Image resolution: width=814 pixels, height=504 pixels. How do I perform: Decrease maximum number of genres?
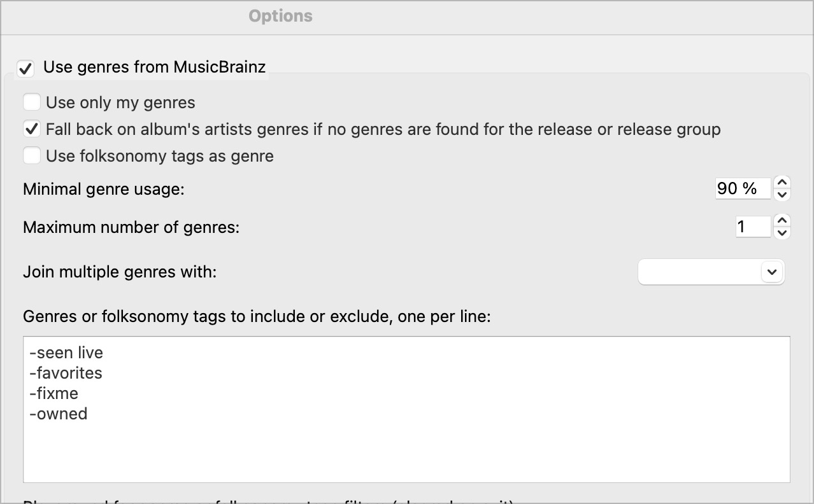point(783,233)
